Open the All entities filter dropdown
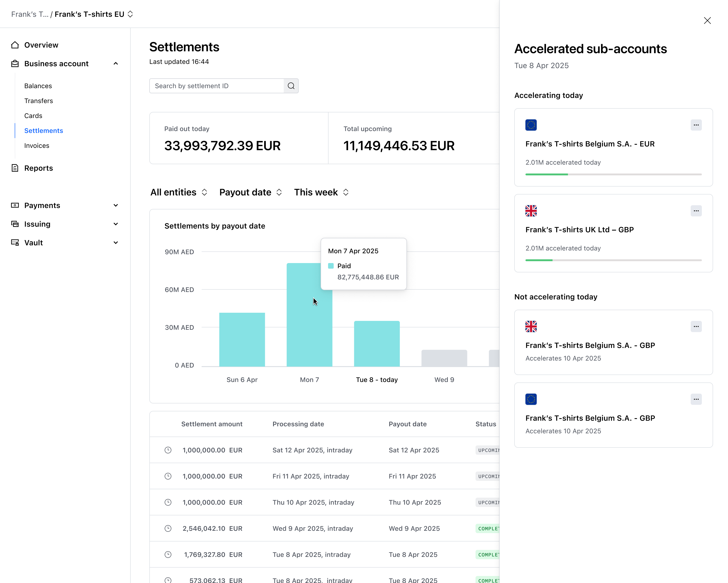This screenshot has width=728, height=583. [x=179, y=192]
